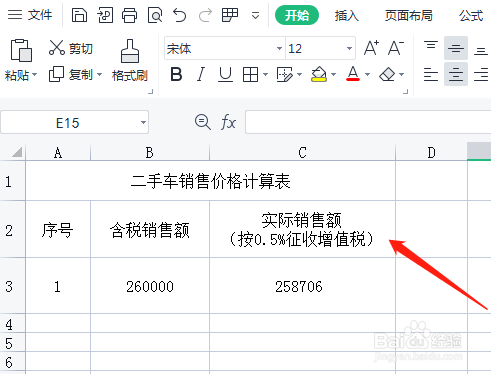This screenshot has height=374, width=491.
Task: Select the 序号 header cell
Action: coord(58,230)
